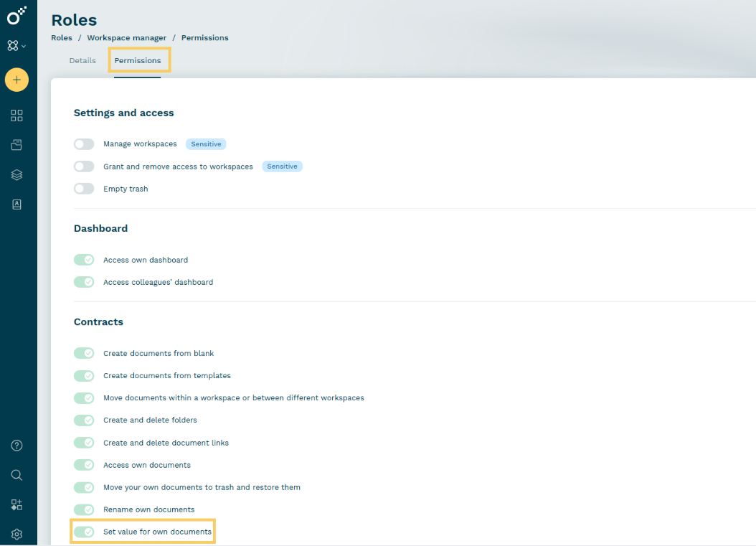Click the Oneflow logo icon
The image size is (756, 546).
click(x=16, y=16)
